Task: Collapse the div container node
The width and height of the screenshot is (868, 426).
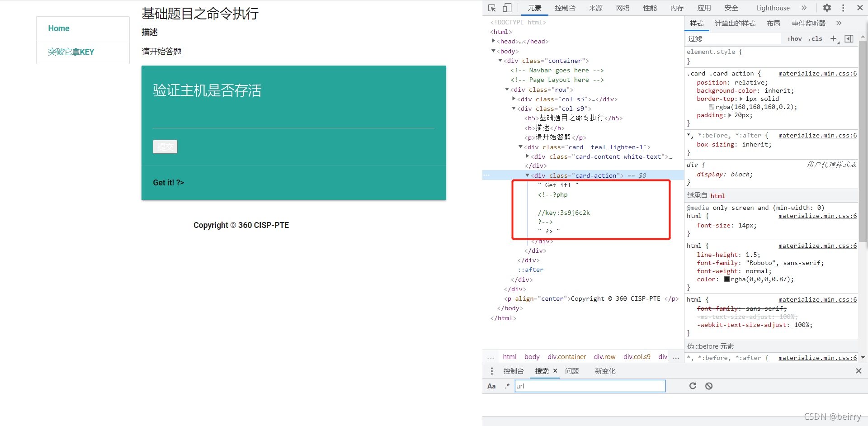Action: click(x=500, y=60)
